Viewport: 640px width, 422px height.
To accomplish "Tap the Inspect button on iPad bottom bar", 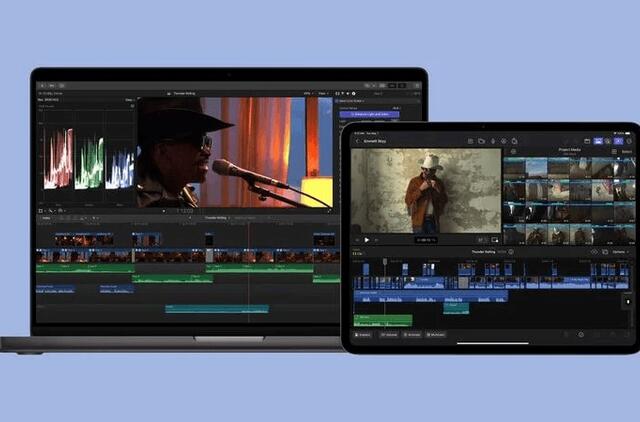I will (362, 334).
